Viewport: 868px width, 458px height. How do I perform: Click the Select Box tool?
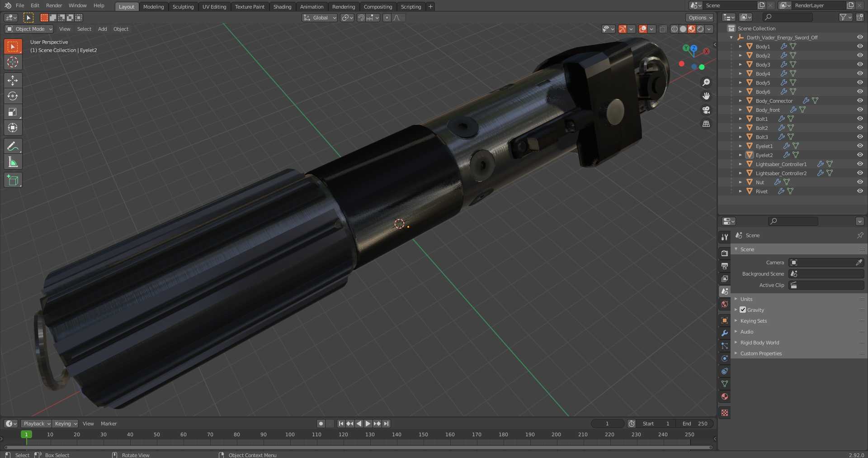(13, 46)
